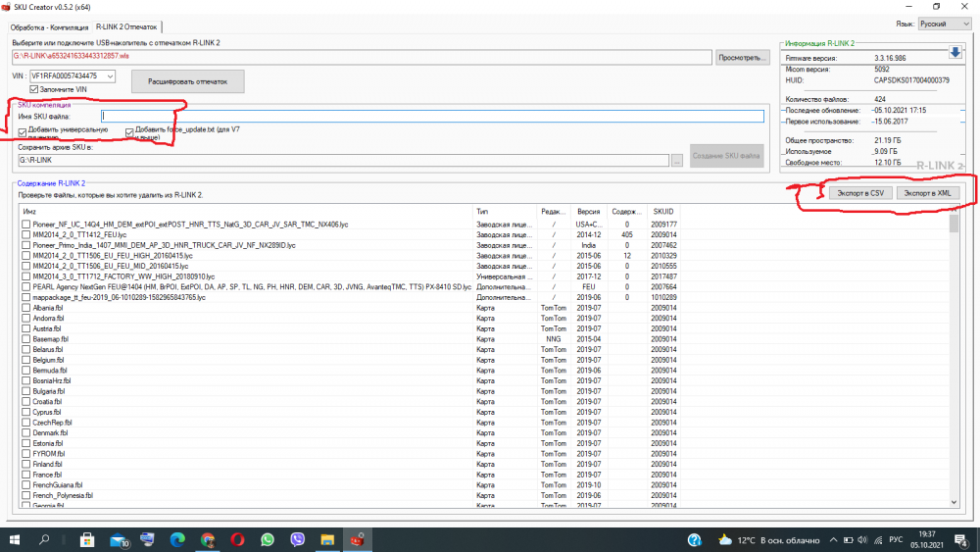Launch Microsoft Store from the taskbar
The image size is (980, 552).
click(87, 539)
